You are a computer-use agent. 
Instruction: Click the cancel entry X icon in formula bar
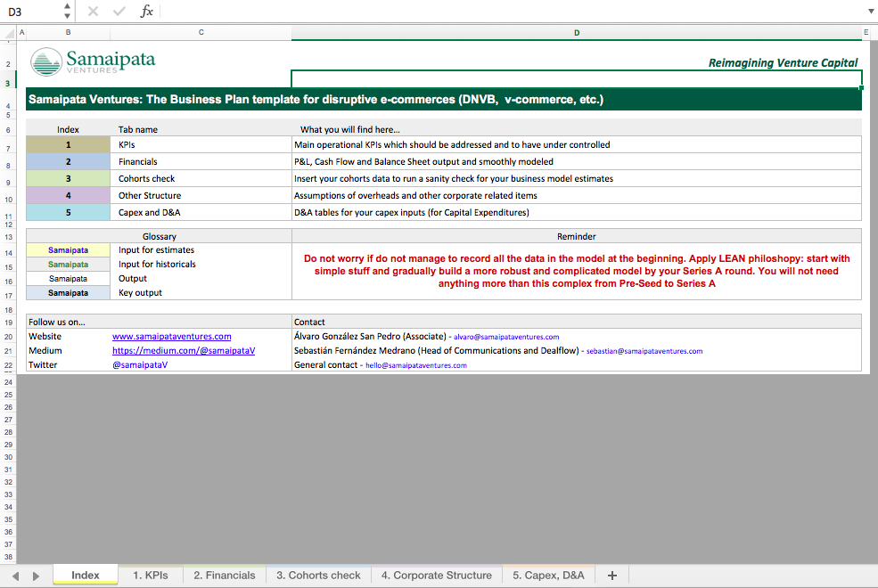coord(93,12)
